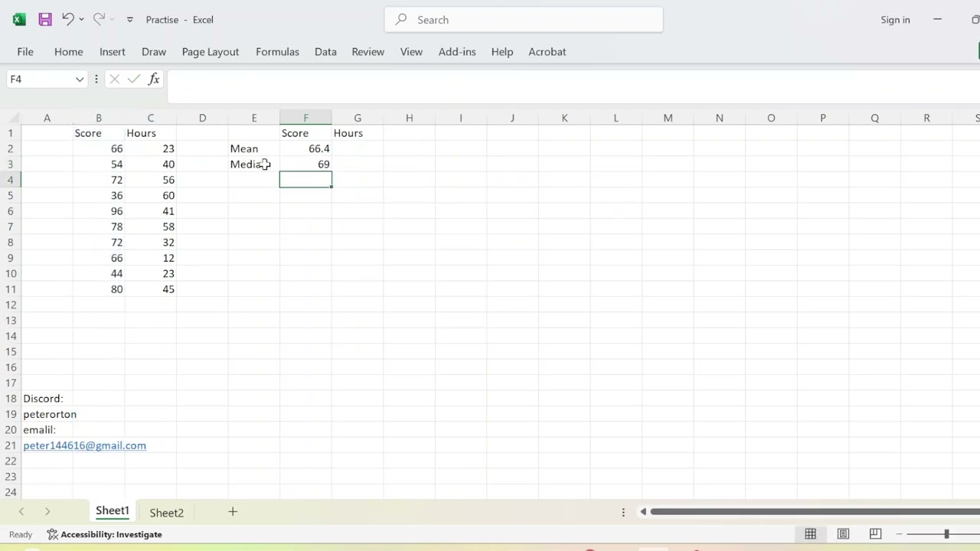
Task: Open the peter144616@gmail.com email link
Action: tap(84, 445)
